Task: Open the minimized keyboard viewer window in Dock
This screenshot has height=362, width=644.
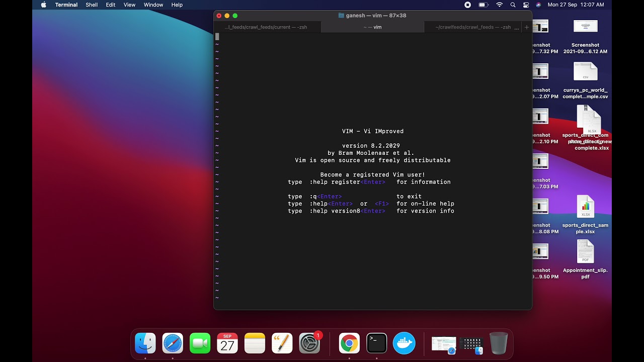Action: [x=471, y=345]
